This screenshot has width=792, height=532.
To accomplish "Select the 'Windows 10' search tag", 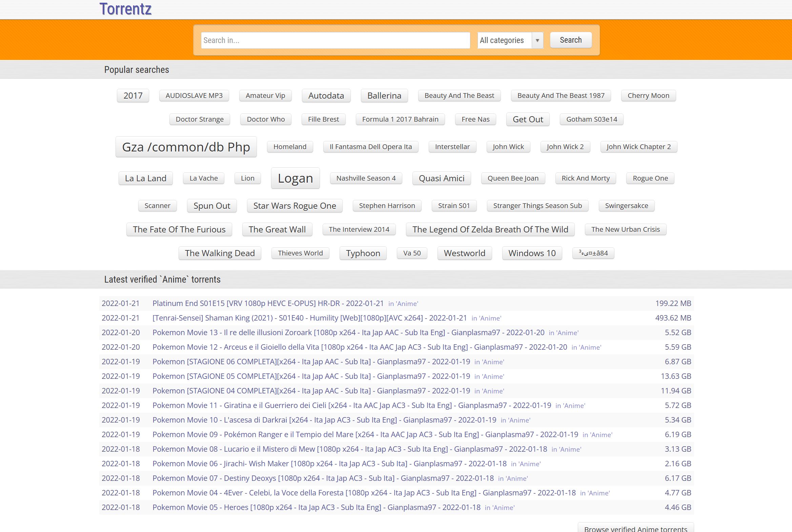I will coord(531,253).
